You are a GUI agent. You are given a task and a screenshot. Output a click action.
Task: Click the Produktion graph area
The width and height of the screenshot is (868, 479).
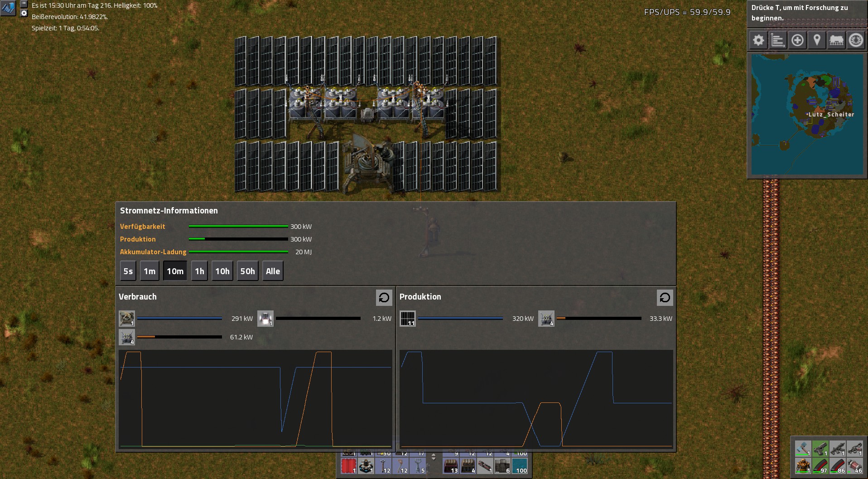point(536,399)
